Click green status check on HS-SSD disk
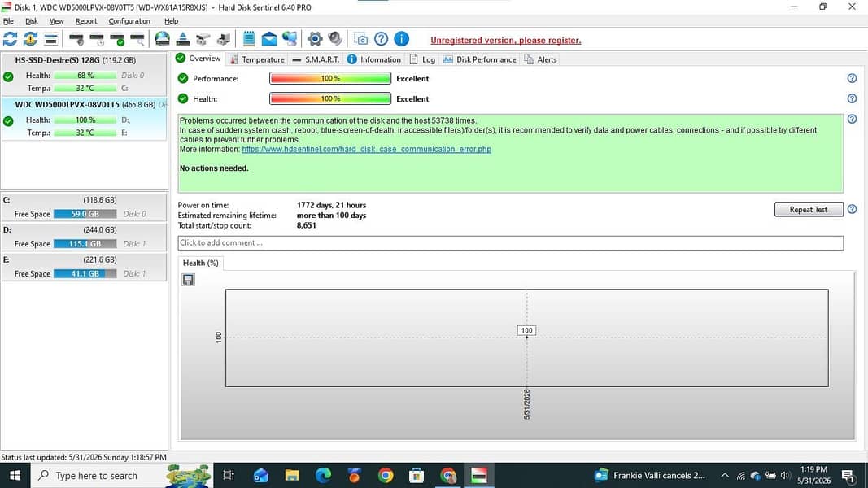Image resolution: width=868 pixels, height=488 pixels. coord(8,76)
